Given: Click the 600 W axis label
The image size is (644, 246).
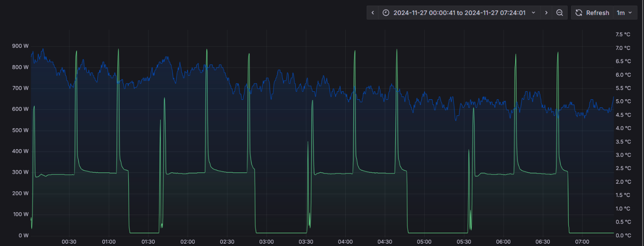Looking at the screenshot, I should (20, 109).
